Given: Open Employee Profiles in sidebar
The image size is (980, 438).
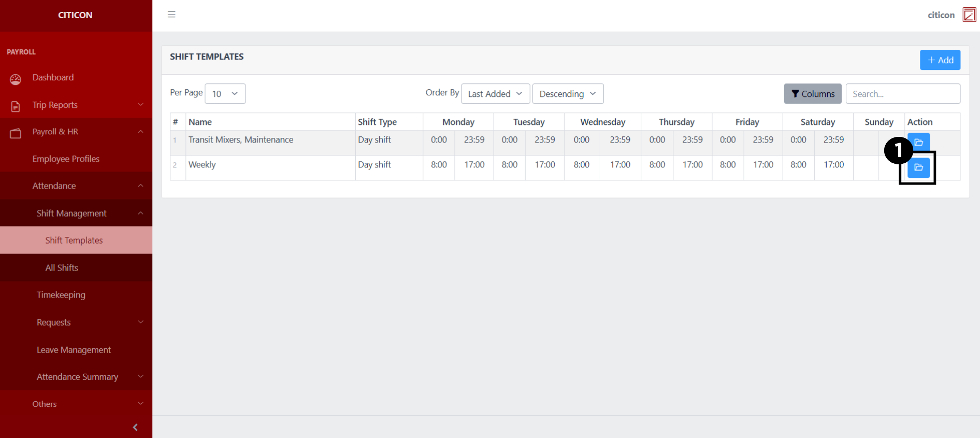Looking at the screenshot, I should pos(66,159).
